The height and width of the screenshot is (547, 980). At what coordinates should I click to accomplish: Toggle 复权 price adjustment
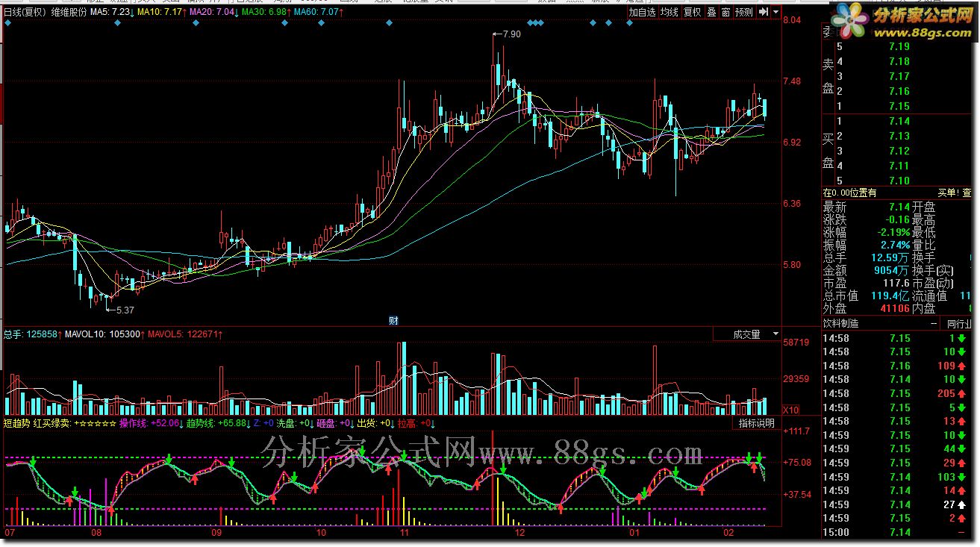pyautogui.click(x=692, y=12)
